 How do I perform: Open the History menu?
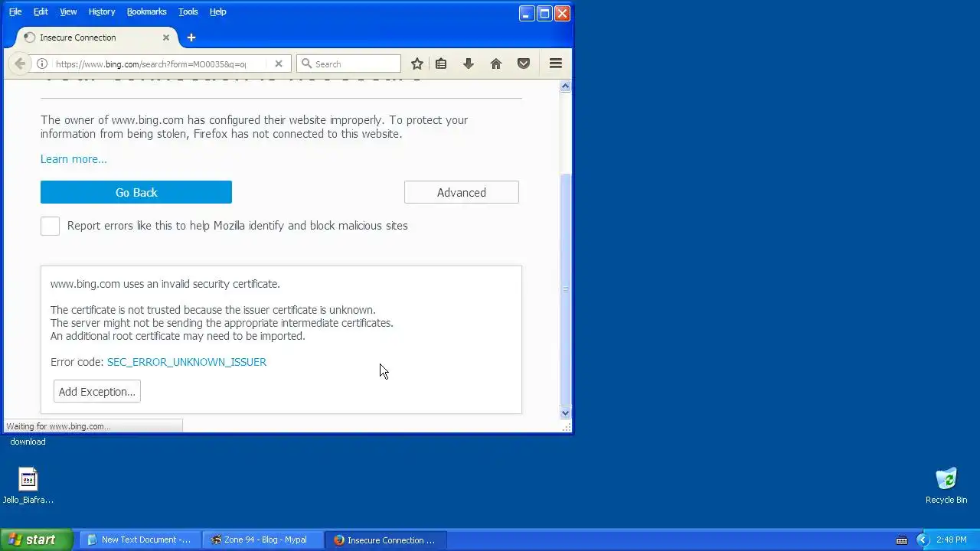[x=102, y=11]
